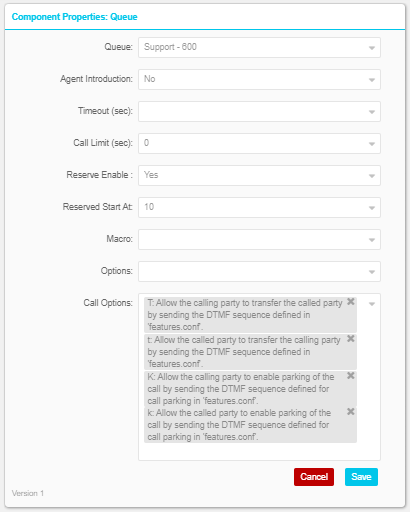Open the Macro dropdown arrow
Viewport: 410px width, 512px height.
pos(372,240)
